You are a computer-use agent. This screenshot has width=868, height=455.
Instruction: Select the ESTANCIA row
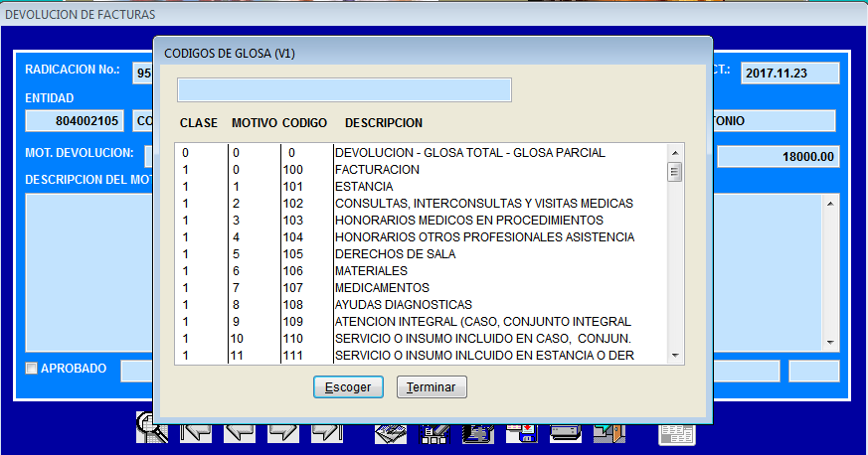tap(421, 187)
